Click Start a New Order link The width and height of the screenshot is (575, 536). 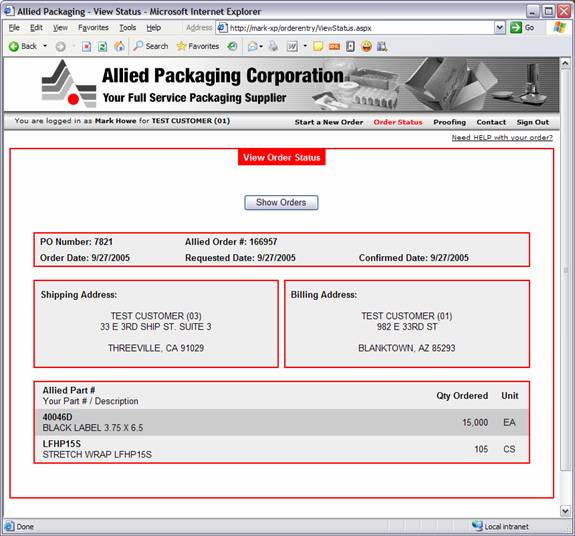point(329,122)
